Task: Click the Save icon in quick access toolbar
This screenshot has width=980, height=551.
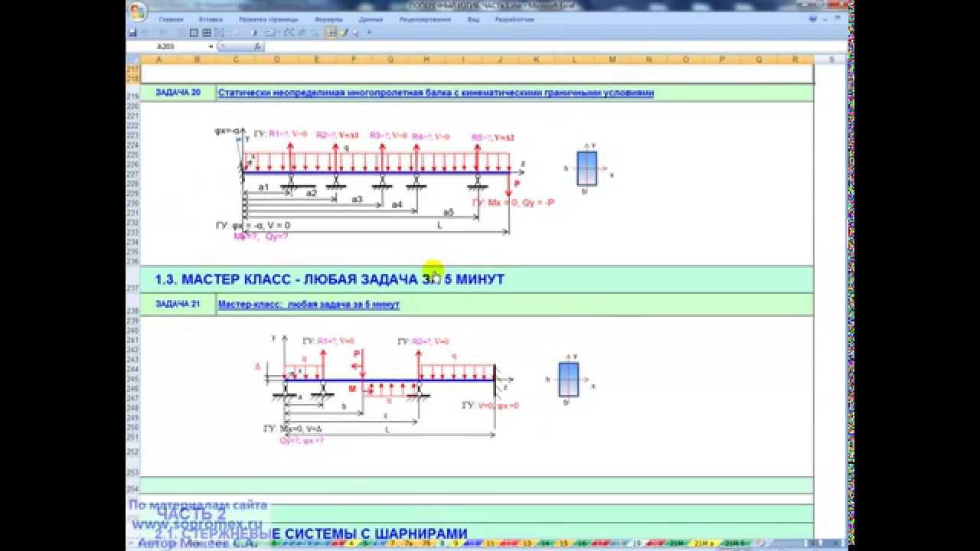Action: pos(132,33)
